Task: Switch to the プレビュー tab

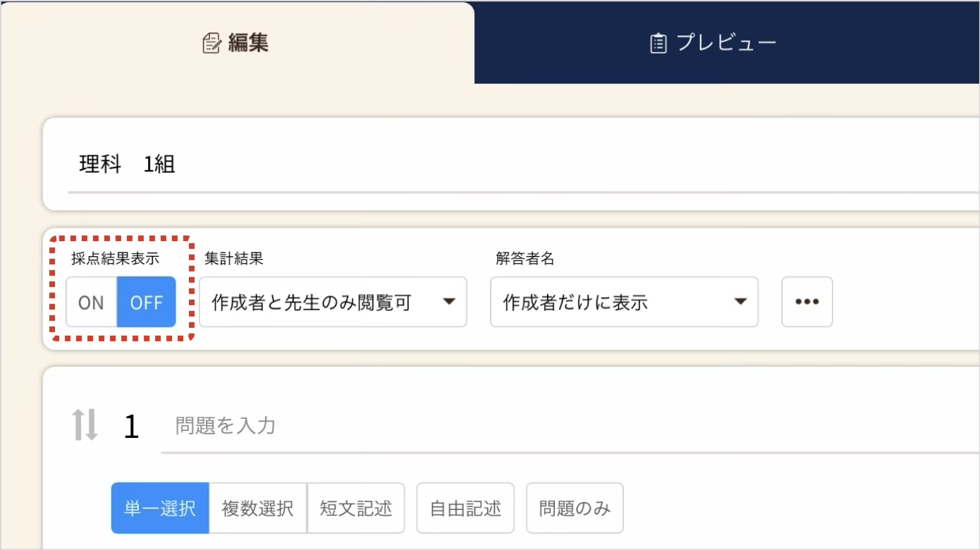Action: point(727,43)
